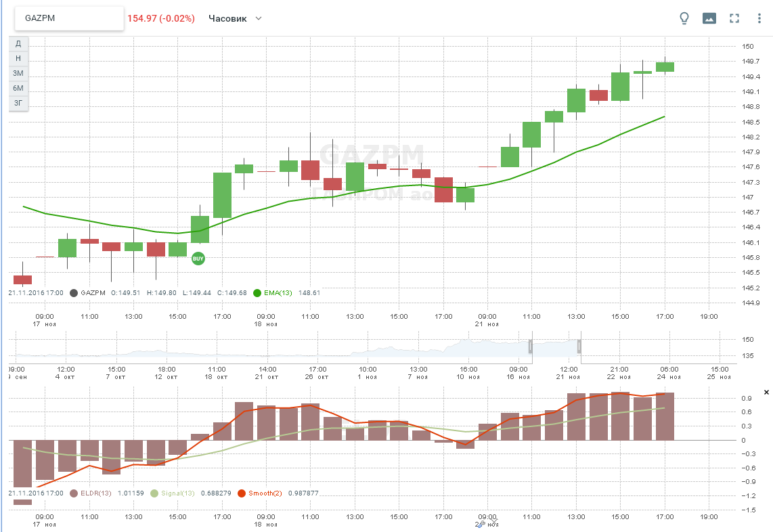Click the ELDR(13) legend label

(x=96, y=493)
